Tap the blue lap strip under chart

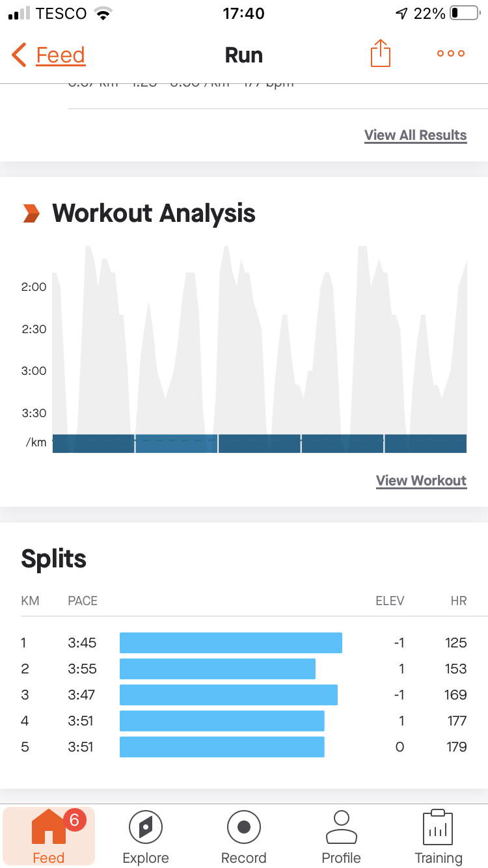tap(259, 444)
